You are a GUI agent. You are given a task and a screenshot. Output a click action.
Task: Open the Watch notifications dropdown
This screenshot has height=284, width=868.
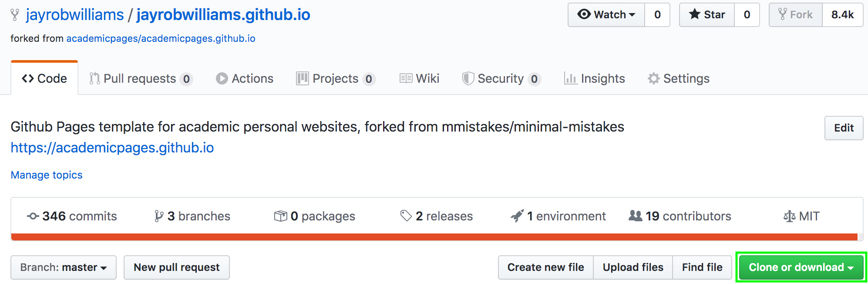[606, 15]
